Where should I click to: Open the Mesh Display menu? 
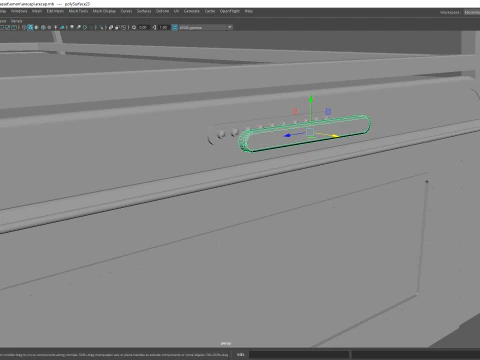(104, 11)
